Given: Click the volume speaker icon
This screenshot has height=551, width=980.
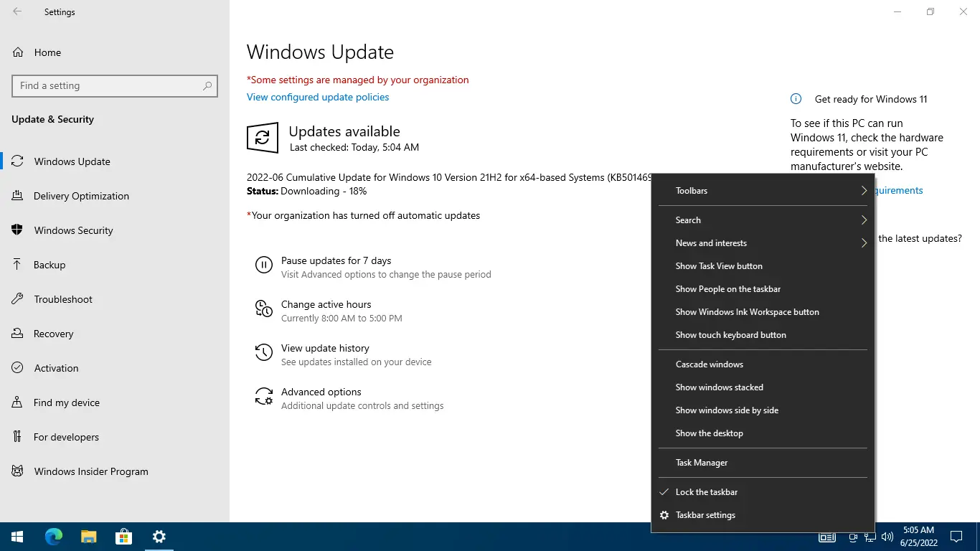Looking at the screenshot, I should [887, 537].
